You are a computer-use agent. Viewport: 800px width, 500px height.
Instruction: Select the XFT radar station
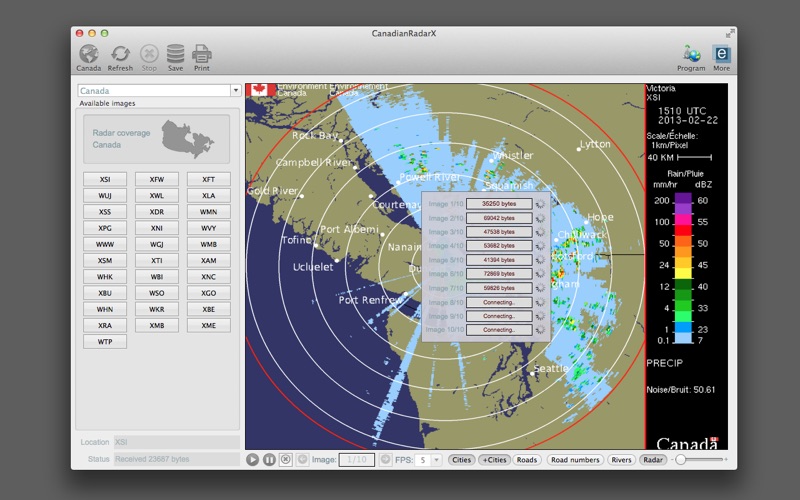pos(208,179)
